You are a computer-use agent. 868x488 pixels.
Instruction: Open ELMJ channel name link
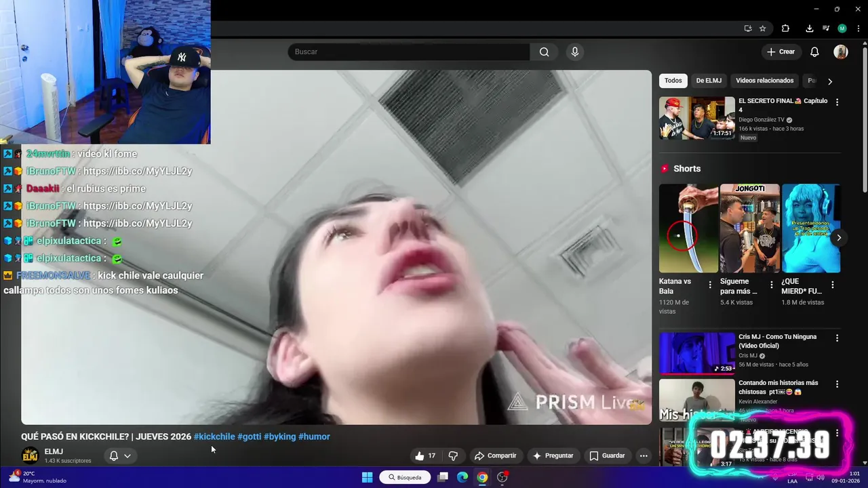(54, 451)
